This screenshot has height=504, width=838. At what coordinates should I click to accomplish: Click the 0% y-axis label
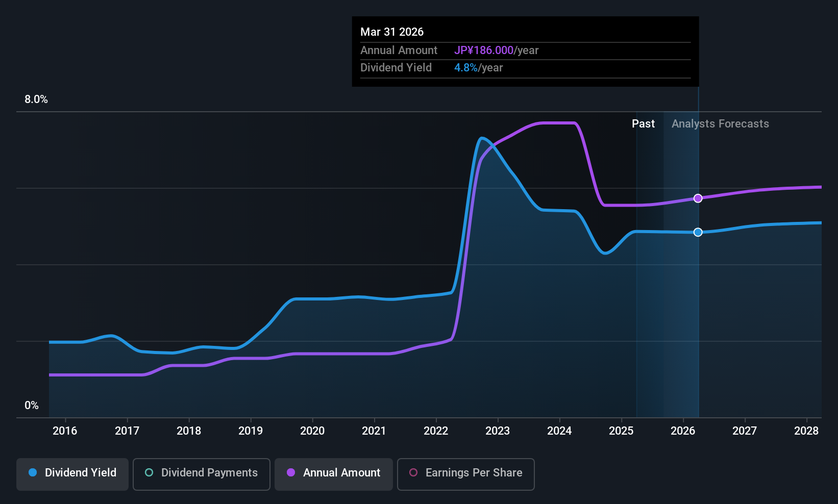click(x=32, y=406)
